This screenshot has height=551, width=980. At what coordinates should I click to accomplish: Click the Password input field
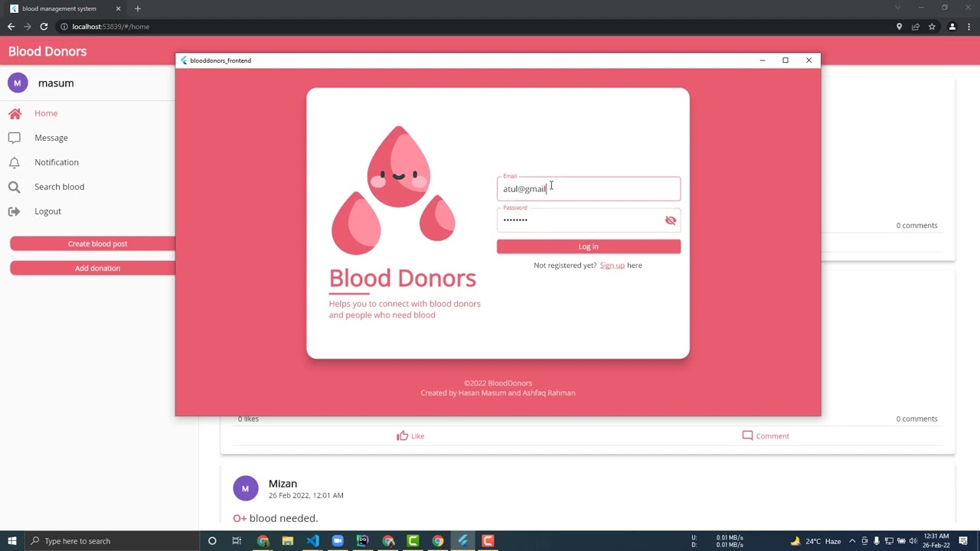588,220
